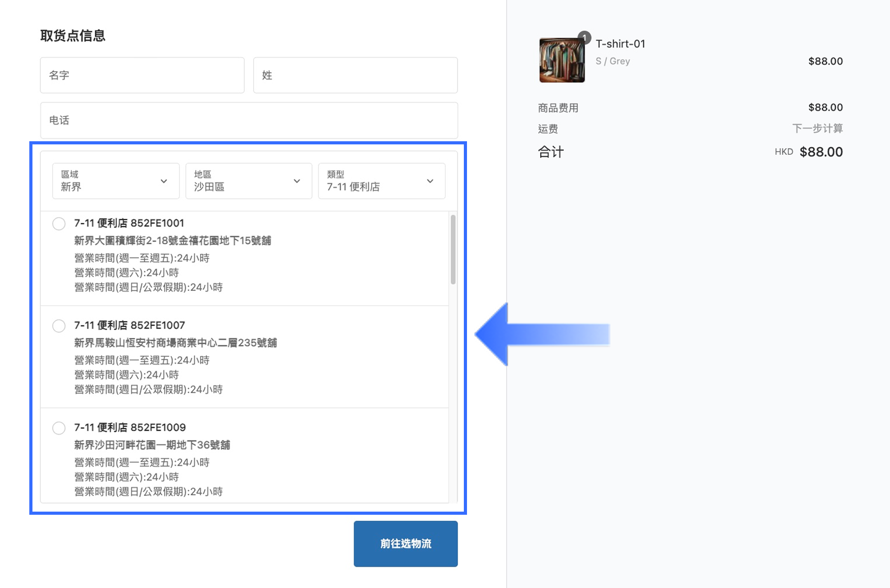Click address 新界沙田河畔花園一期地下36號舖
Image resolution: width=890 pixels, height=588 pixels.
click(x=152, y=445)
